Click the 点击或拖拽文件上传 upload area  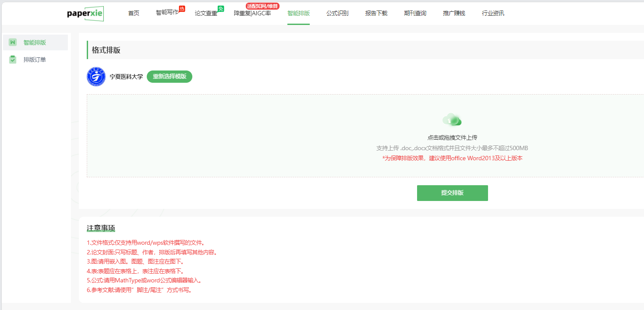[x=452, y=137]
